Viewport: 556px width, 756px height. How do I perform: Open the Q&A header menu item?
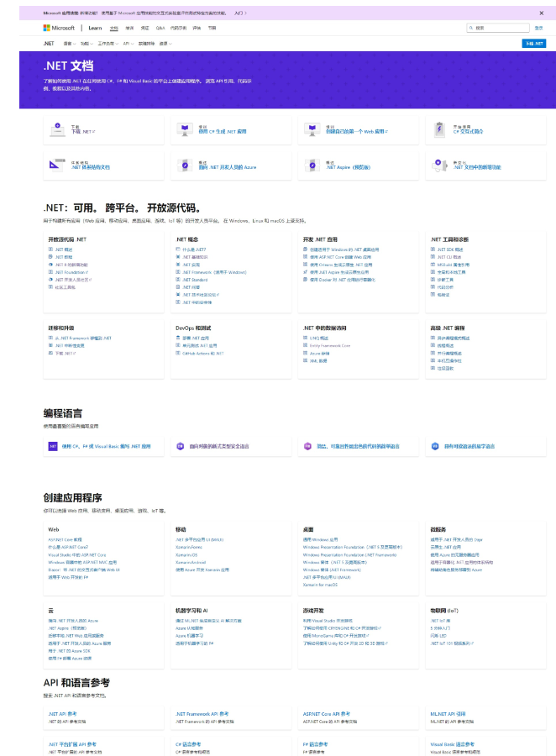[160, 28]
